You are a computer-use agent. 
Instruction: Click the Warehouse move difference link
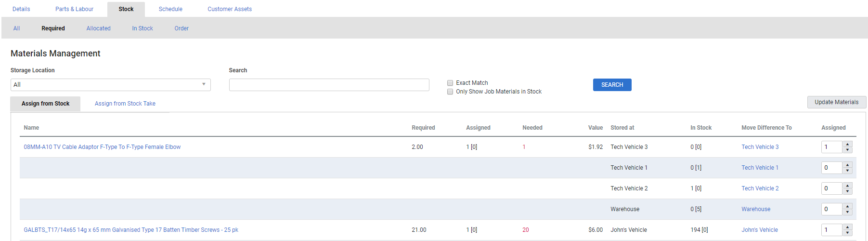coord(756,209)
